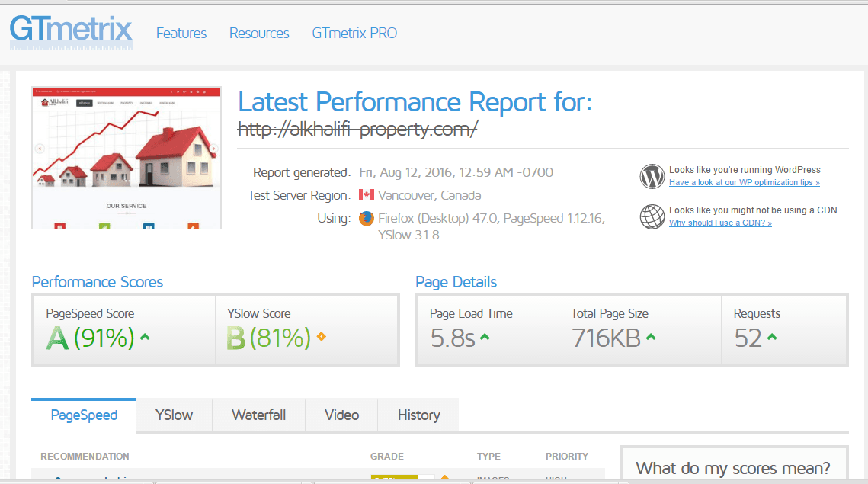This screenshot has width=868, height=484.
Task: Click the WordPress logo icon
Action: 652,177
